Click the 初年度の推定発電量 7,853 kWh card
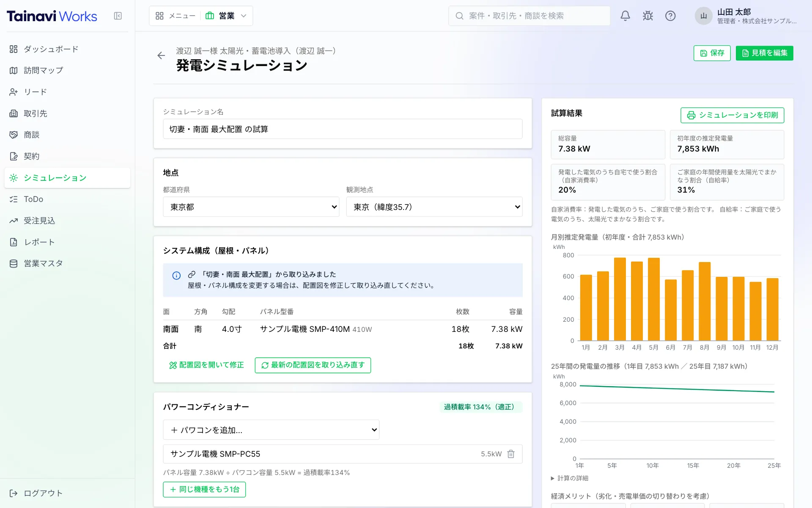812x508 pixels. (727, 144)
